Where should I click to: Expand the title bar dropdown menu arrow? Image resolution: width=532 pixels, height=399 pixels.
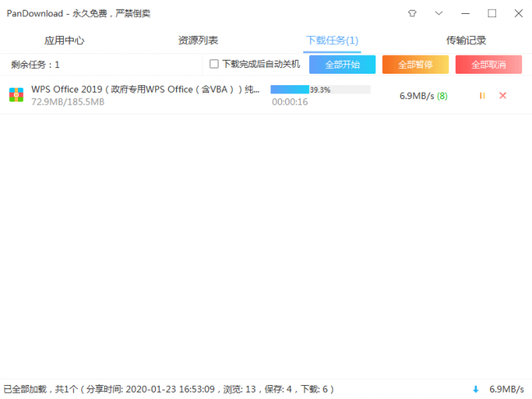tap(439, 13)
